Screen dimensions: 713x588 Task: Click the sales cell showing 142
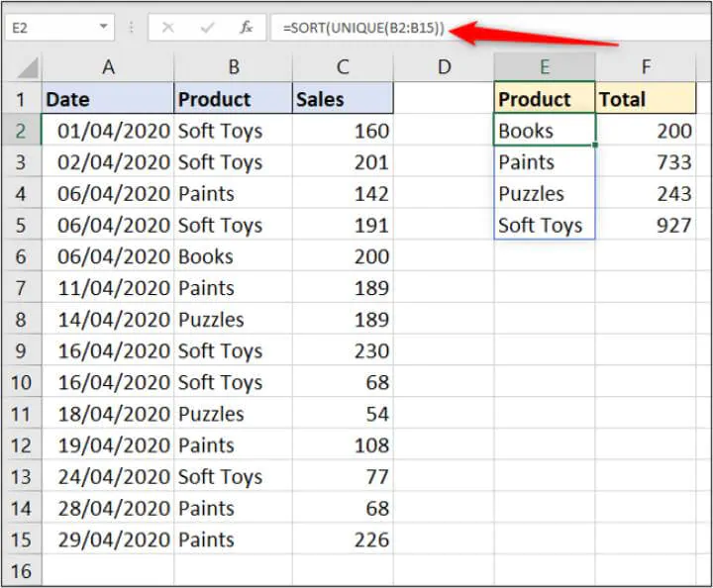(343, 193)
